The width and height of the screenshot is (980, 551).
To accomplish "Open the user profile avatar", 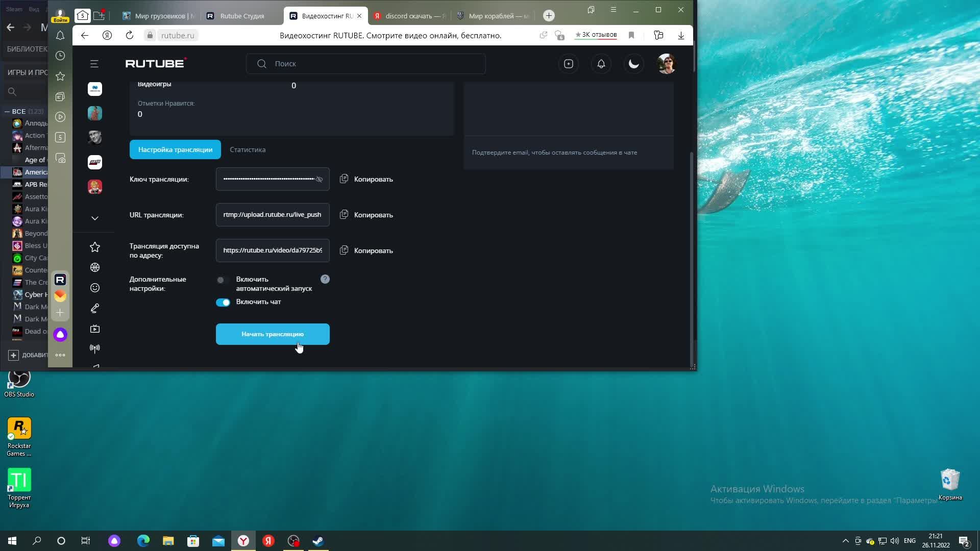I will (x=666, y=64).
